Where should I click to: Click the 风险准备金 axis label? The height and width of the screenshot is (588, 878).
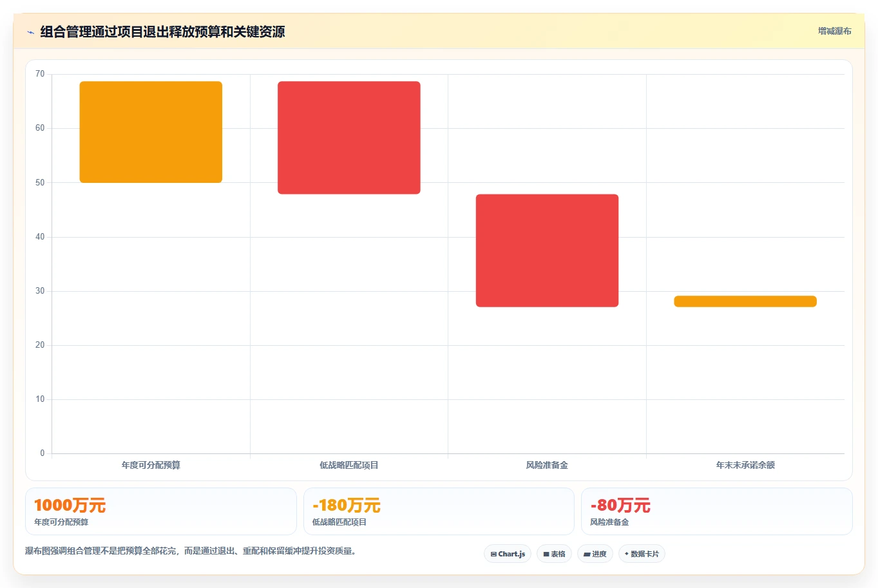click(x=547, y=465)
